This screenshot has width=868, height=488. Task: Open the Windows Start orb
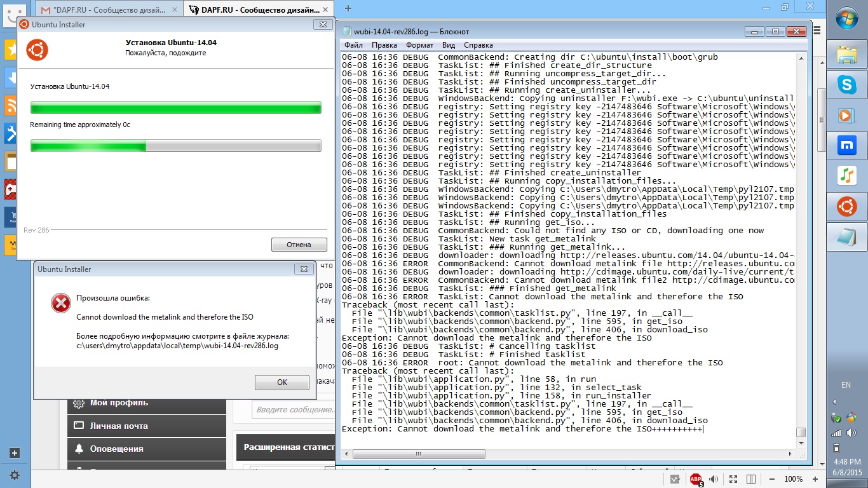coord(847,20)
